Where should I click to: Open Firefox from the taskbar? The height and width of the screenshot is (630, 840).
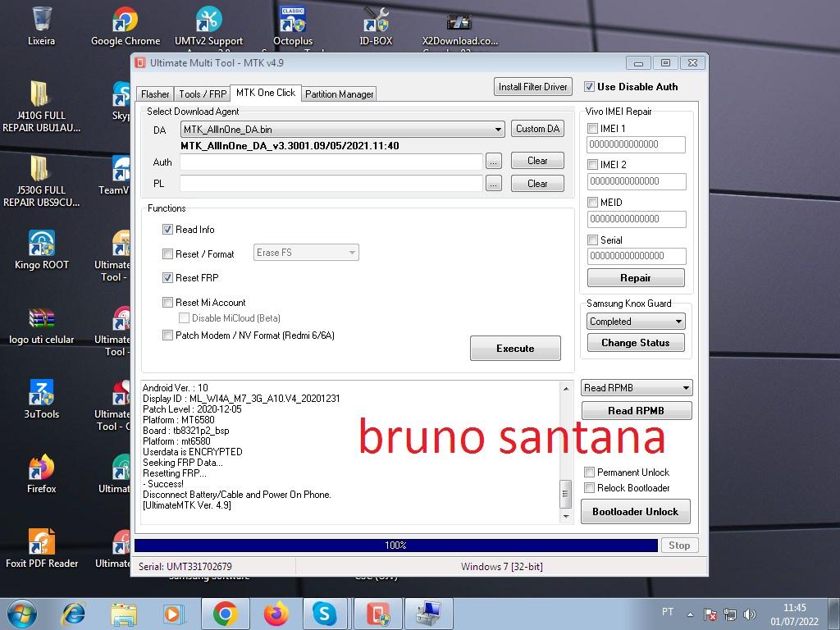[x=276, y=614]
